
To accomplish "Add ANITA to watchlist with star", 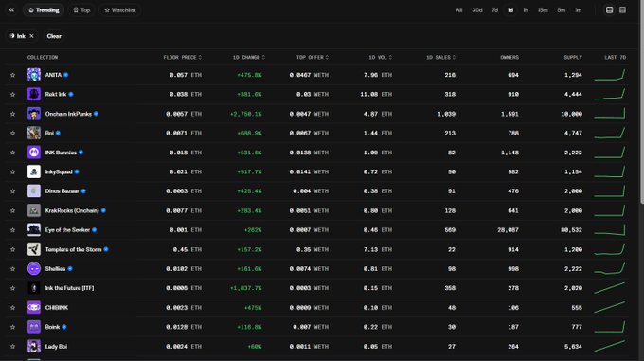I will (x=12, y=75).
